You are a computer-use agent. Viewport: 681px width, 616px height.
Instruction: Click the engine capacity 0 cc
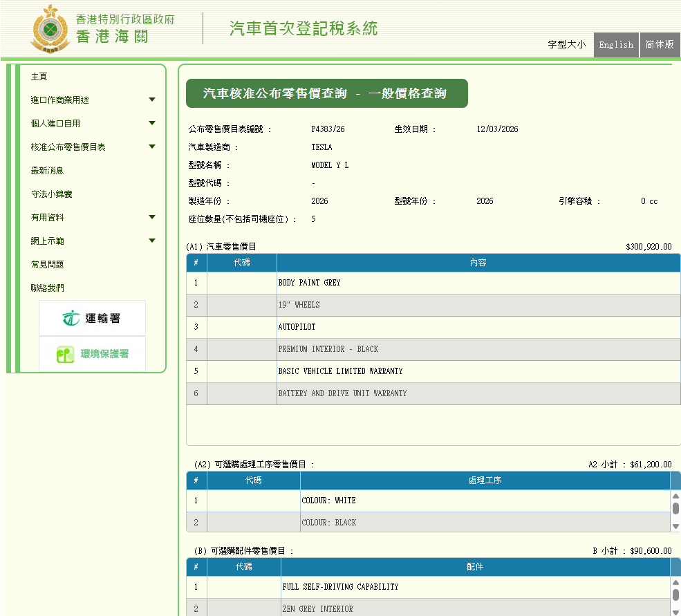[649, 201]
